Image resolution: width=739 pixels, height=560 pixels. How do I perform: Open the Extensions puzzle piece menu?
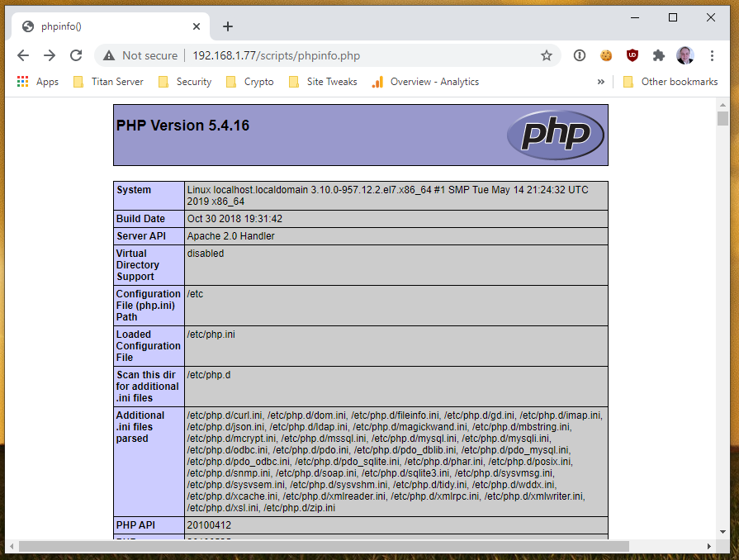tap(658, 55)
